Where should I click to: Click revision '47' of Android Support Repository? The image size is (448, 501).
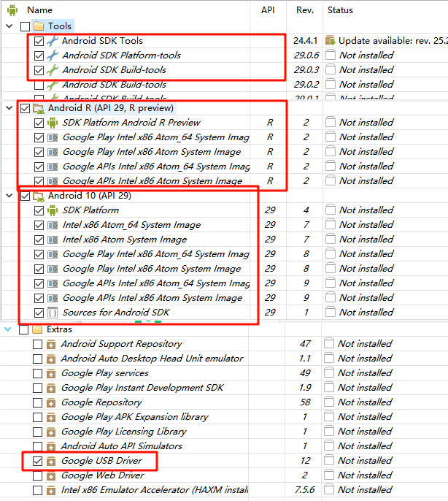pos(305,344)
